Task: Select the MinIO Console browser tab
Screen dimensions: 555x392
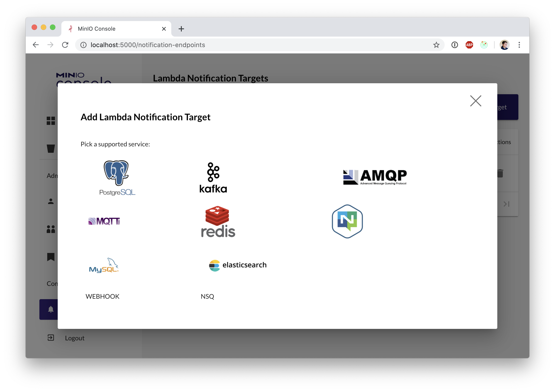Action: click(116, 29)
